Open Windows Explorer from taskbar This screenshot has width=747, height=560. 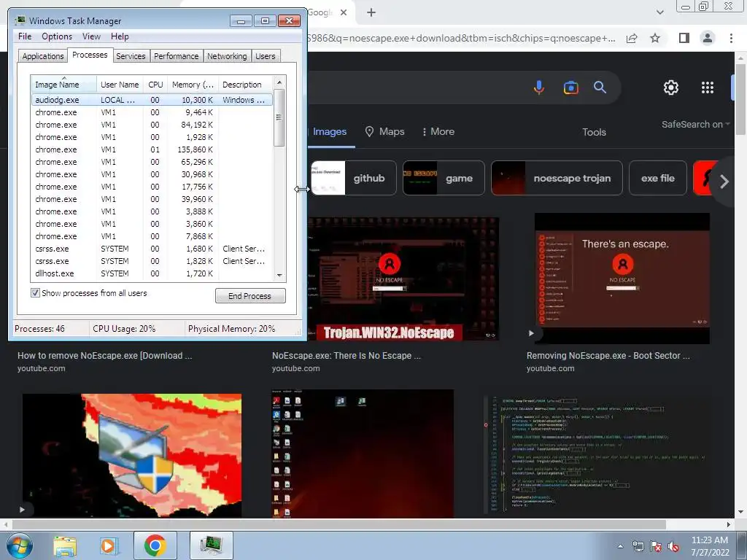[64, 545]
